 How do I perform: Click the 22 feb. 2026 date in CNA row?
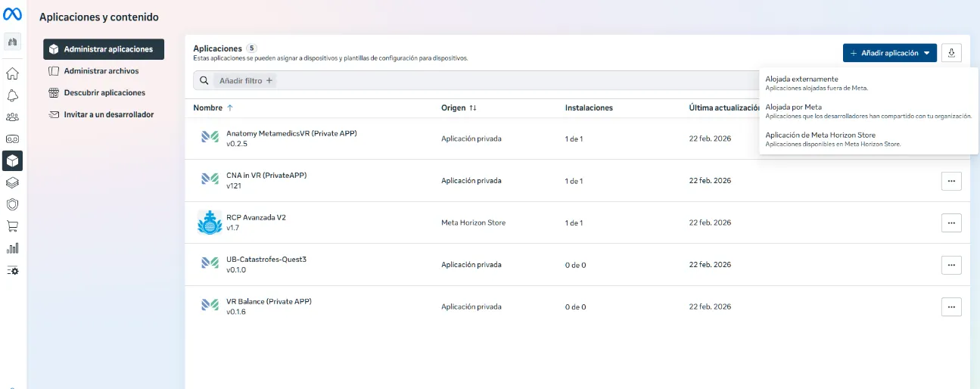pyautogui.click(x=710, y=181)
